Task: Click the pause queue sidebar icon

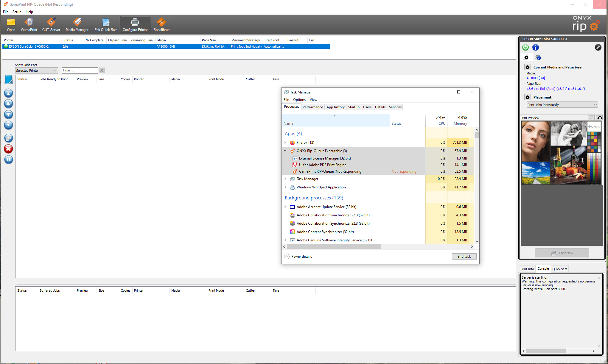Action: click(x=8, y=160)
